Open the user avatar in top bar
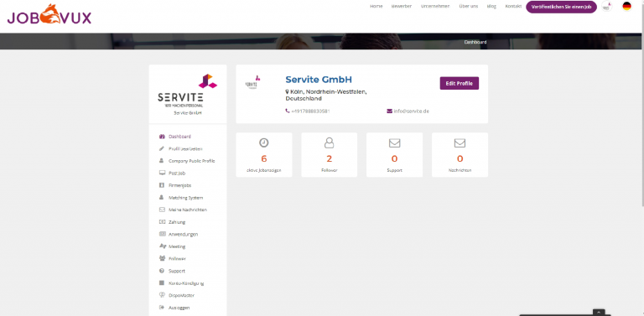 click(x=606, y=6)
